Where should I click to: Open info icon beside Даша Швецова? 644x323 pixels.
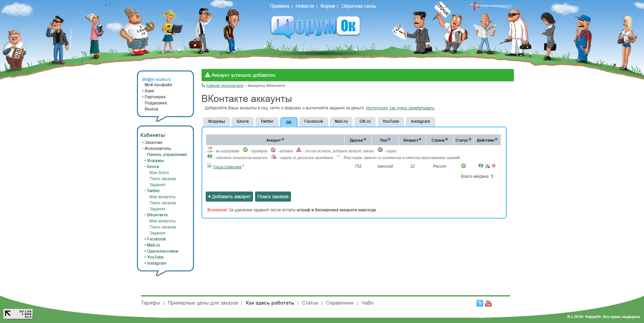209,165
